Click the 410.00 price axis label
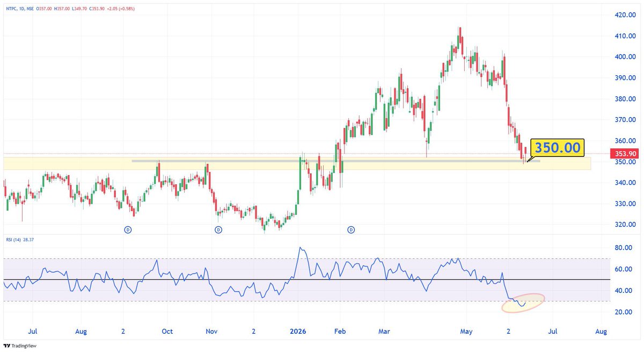This screenshot has height=352, width=644. (625, 36)
